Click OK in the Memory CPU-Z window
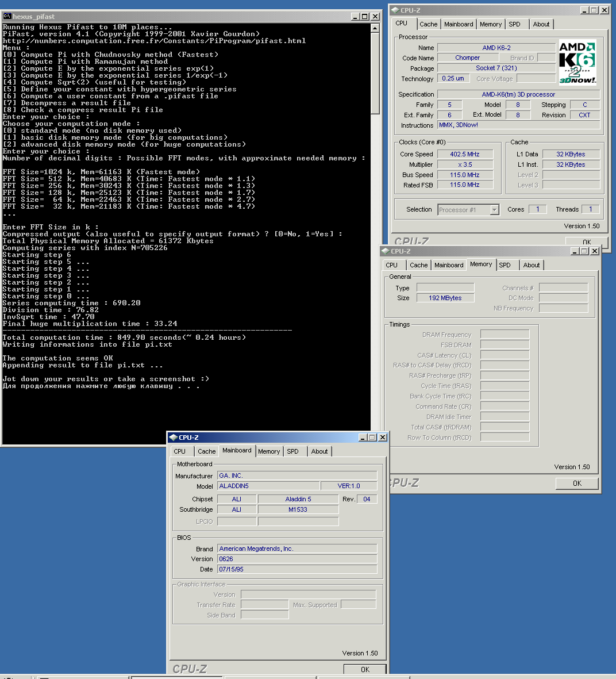 (x=577, y=484)
